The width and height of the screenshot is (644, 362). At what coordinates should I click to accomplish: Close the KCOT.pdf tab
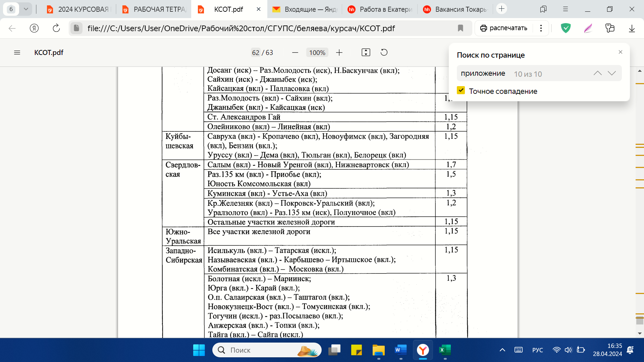[258, 9]
